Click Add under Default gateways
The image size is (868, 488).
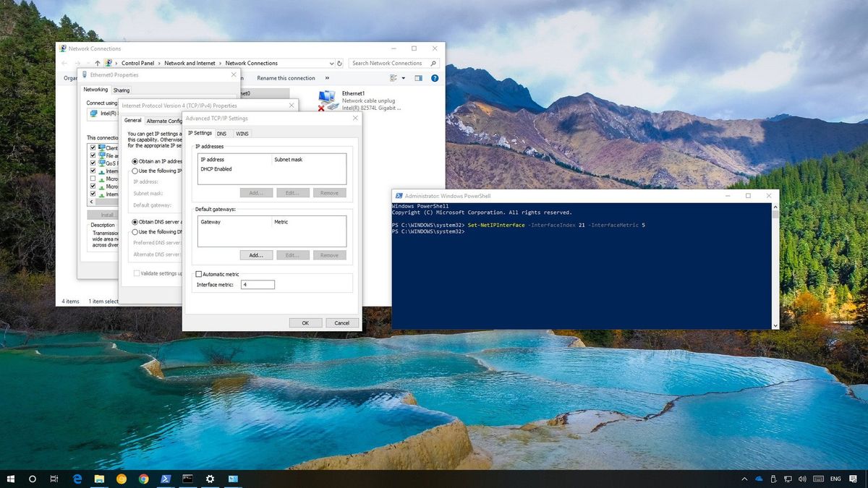256,254
